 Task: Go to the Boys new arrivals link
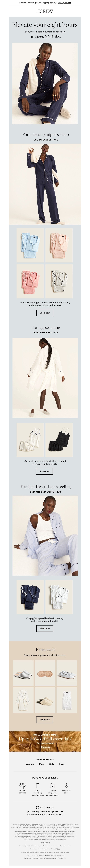point(62,764)
